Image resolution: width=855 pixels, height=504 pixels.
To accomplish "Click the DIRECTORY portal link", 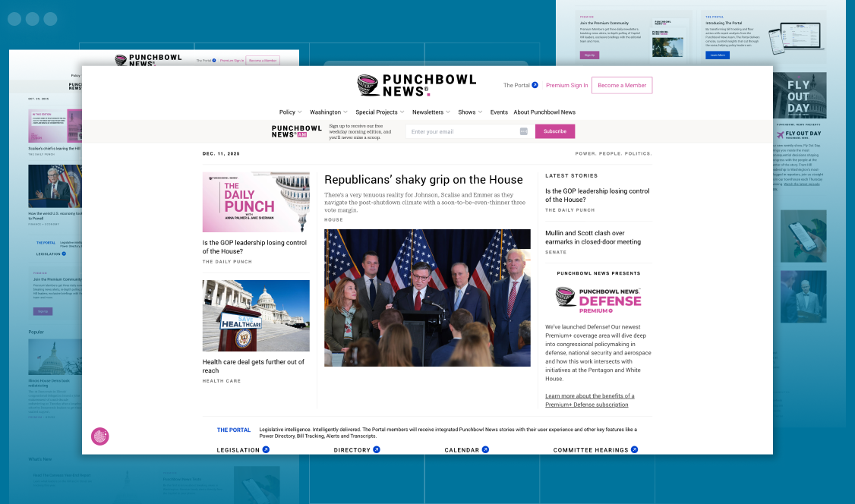I will click(x=352, y=450).
